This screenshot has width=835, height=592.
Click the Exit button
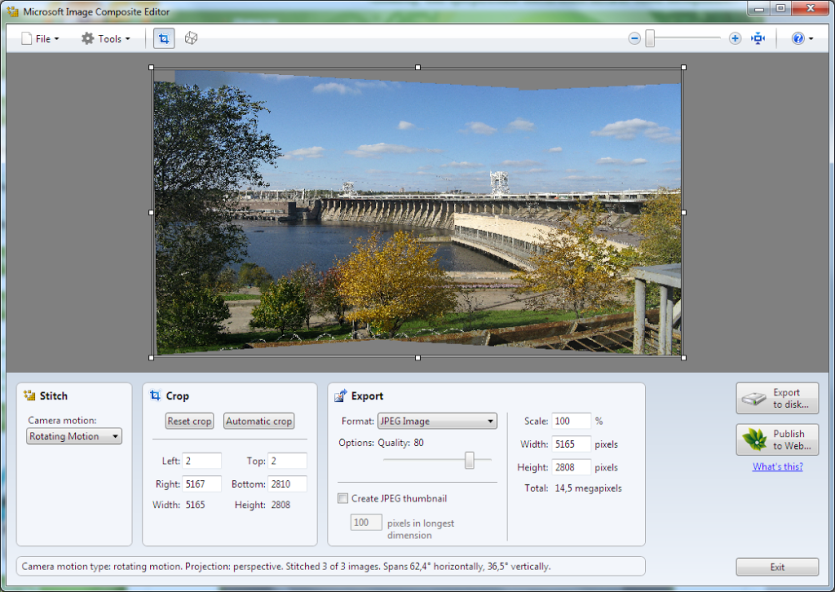coord(777,567)
